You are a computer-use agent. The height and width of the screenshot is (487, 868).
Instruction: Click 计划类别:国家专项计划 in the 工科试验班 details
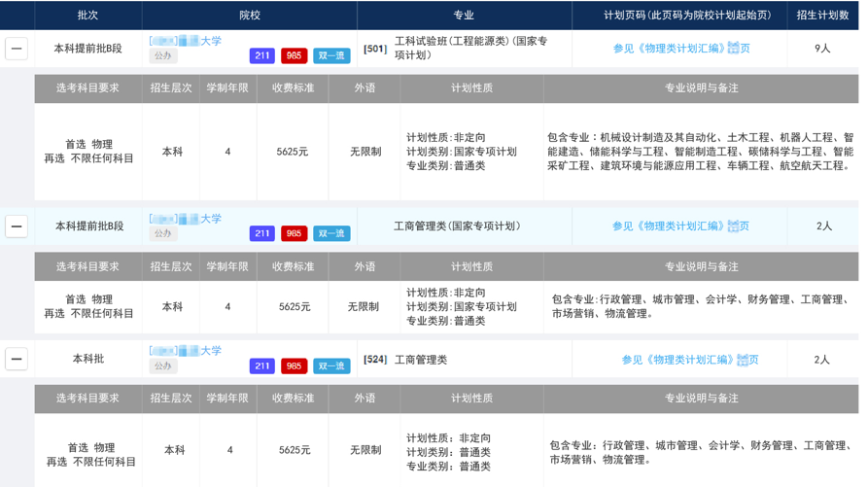click(x=461, y=152)
